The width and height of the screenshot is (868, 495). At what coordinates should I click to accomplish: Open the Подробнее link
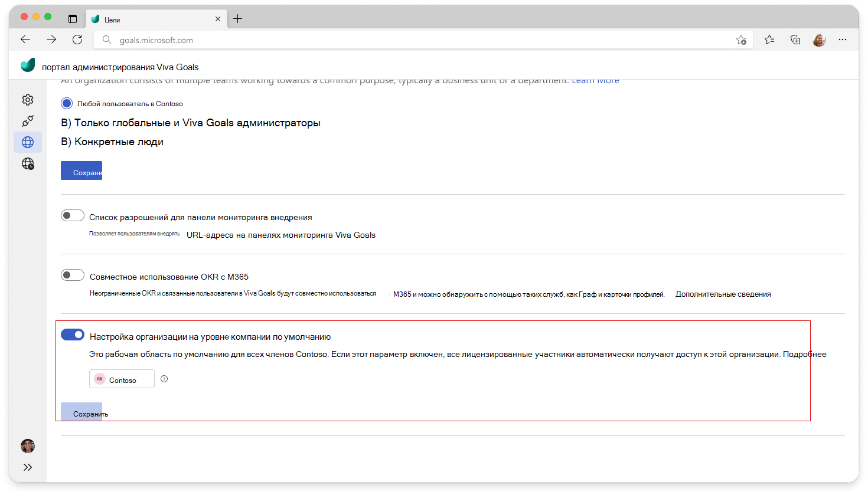pos(805,355)
